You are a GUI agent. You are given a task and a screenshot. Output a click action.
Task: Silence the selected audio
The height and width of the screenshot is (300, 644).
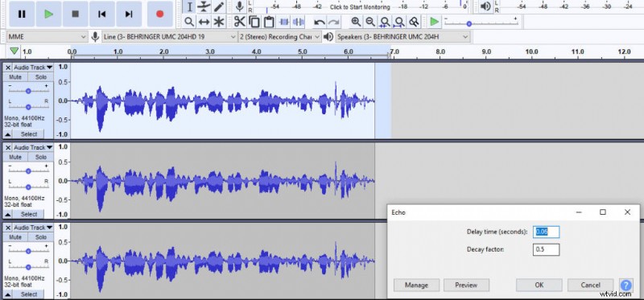(x=299, y=22)
